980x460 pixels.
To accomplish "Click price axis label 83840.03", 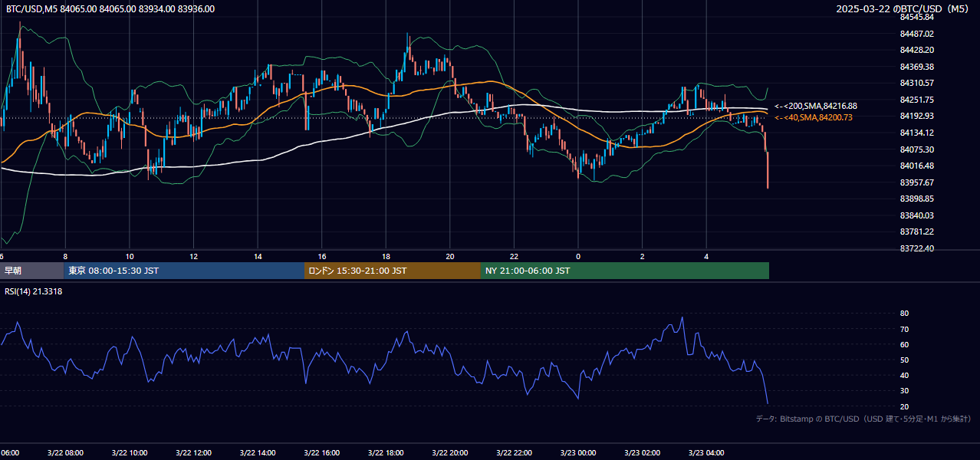I will tap(916, 215).
